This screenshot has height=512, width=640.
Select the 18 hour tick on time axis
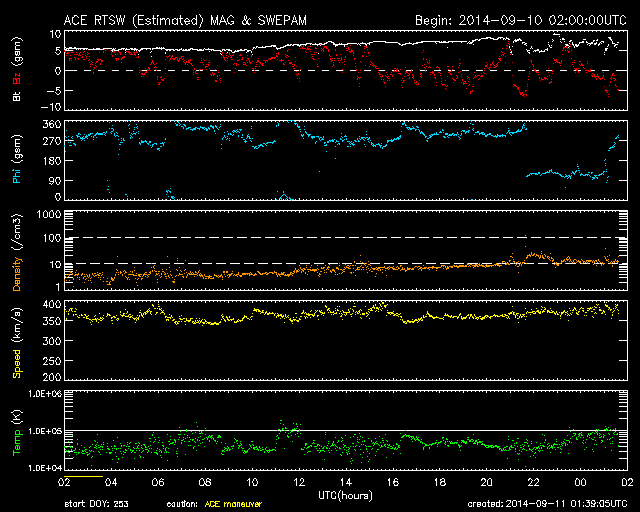coord(439,482)
